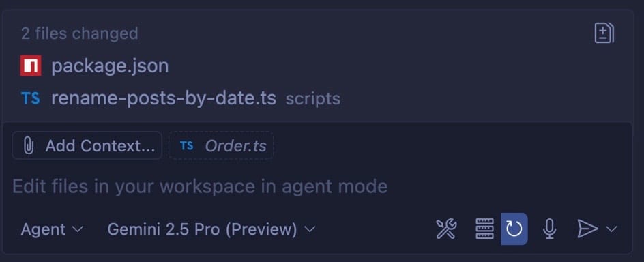Viewport: 644px width, 262px height.
Task: Click the paperclip attach icon
Action: coord(29,146)
